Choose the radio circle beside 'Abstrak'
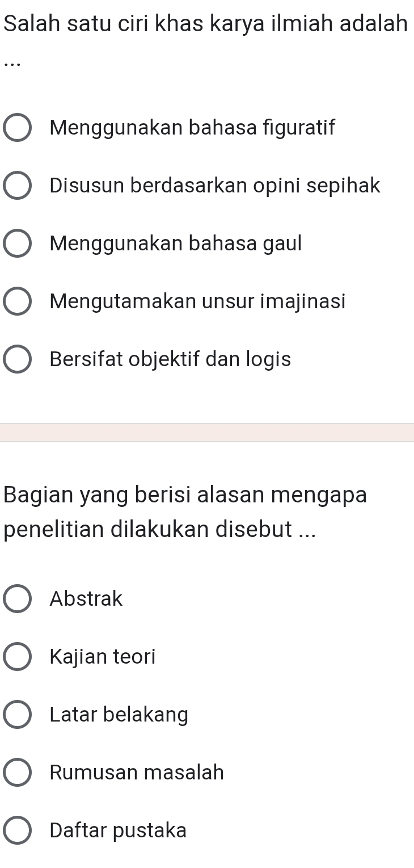 click(18, 599)
